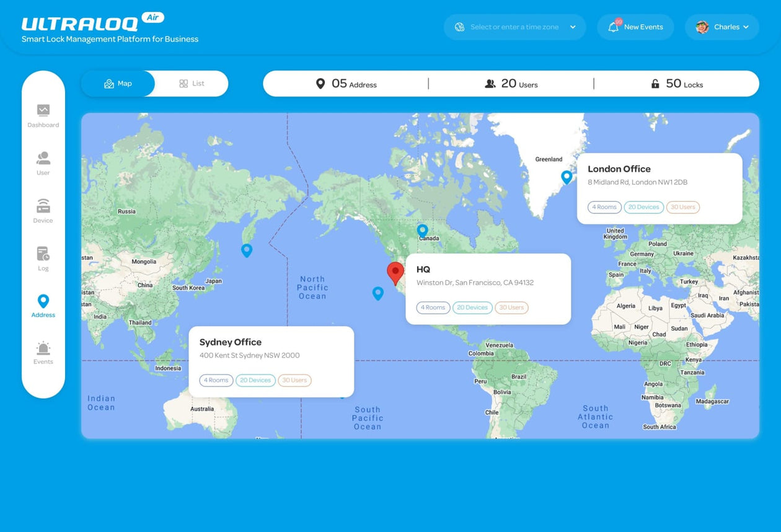
Task: Click the 50 Locks summary stat
Action: pyautogui.click(x=677, y=84)
